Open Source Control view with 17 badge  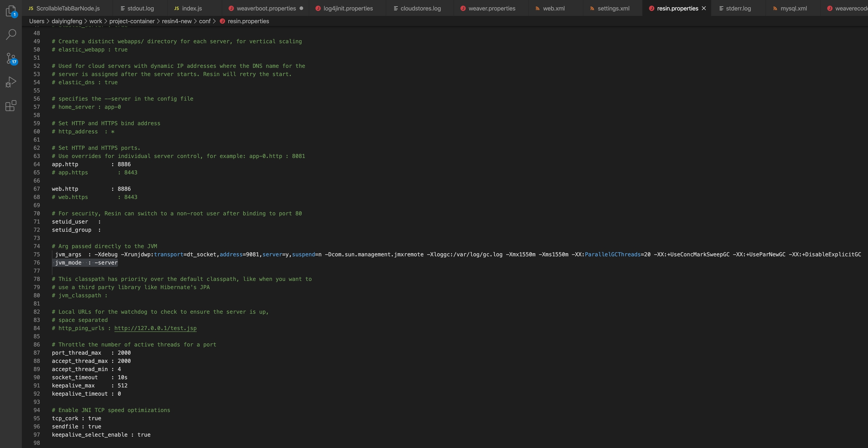pyautogui.click(x=11, y=58)
